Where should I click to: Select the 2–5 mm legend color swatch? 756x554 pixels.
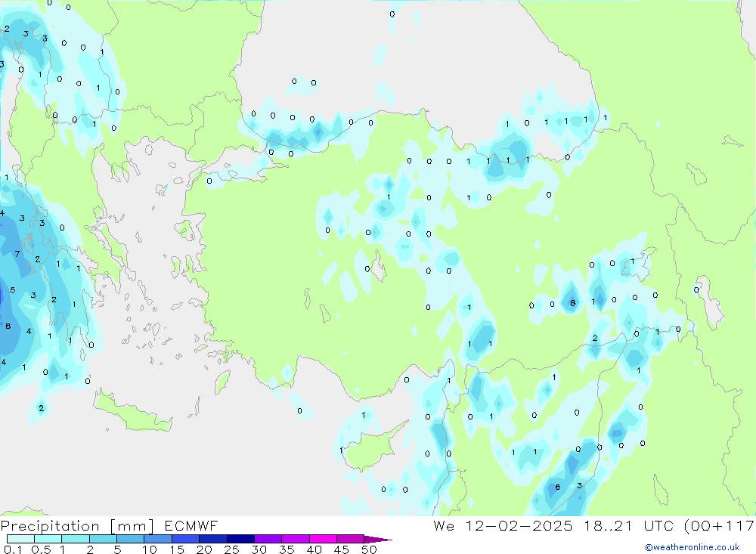pos(103,539)
